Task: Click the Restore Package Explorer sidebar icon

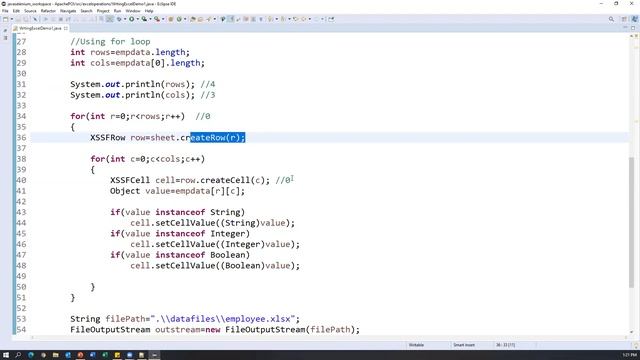Action: click(x=5, y=31)
